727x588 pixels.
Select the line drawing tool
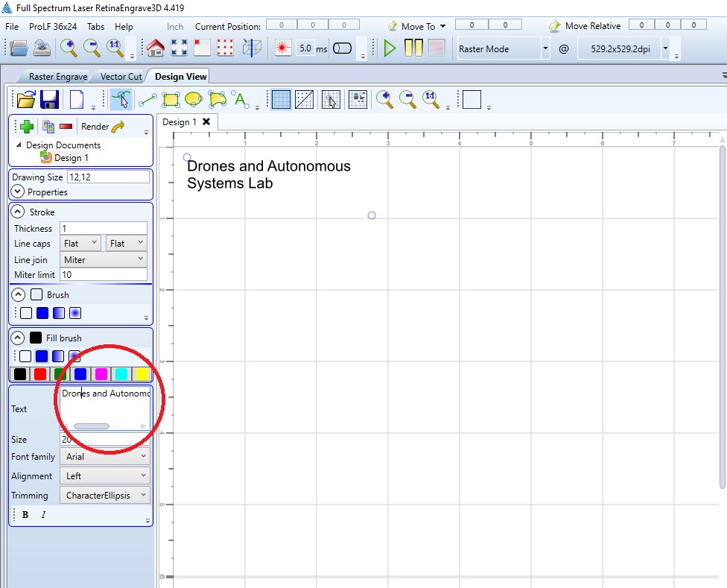[147, 100]
